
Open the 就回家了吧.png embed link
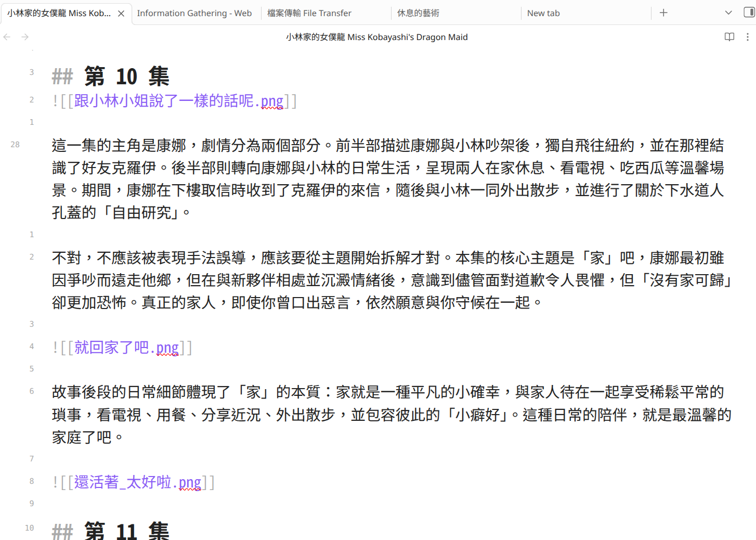pyautogui.click(x=126, y=348)
